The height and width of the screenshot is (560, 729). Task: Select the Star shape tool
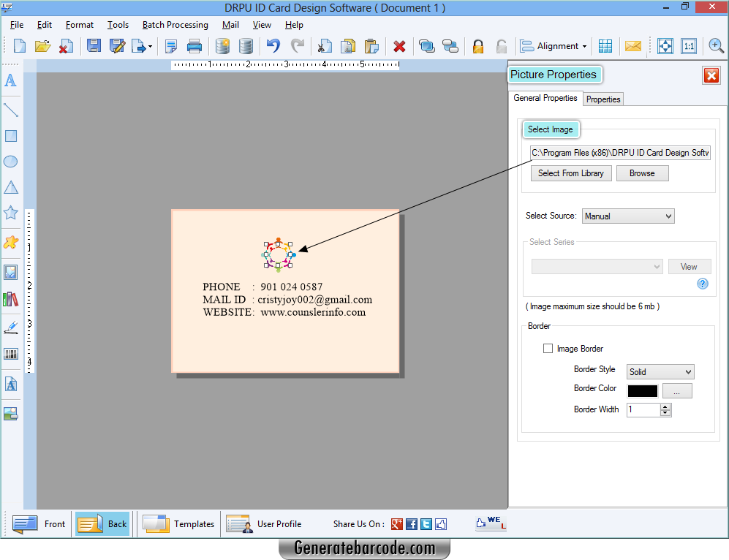point(10,213)
